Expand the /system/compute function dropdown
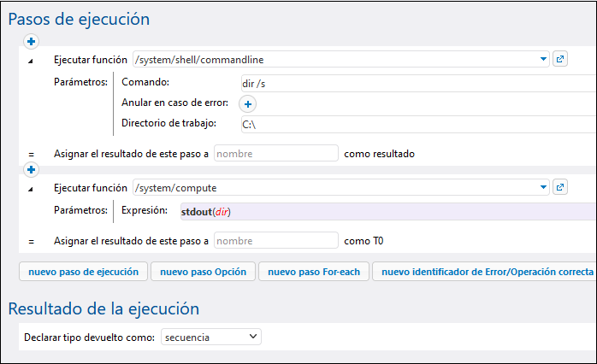Screen dimensions: 597x364 pyautogui.click(x=544, y=187)
